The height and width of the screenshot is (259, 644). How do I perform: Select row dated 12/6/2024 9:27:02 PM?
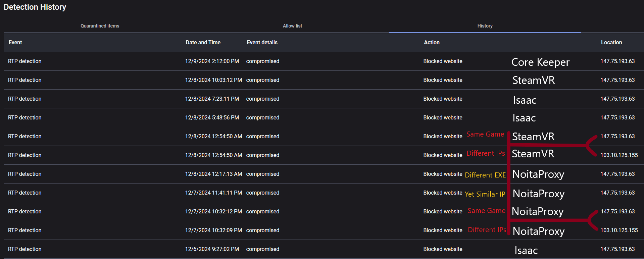(x=324, y=249)
